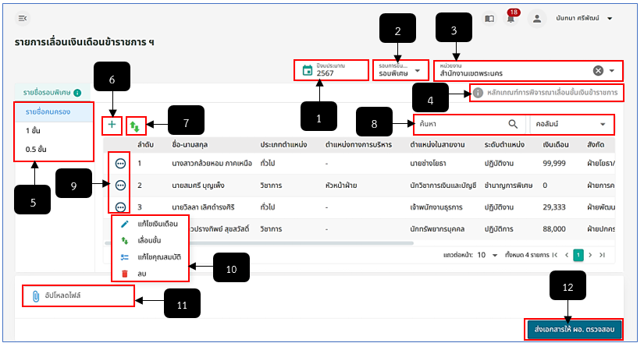The image size is (644, 343).
Task: Open row 2 three-dot options menu
Action: tap(120, 186)
